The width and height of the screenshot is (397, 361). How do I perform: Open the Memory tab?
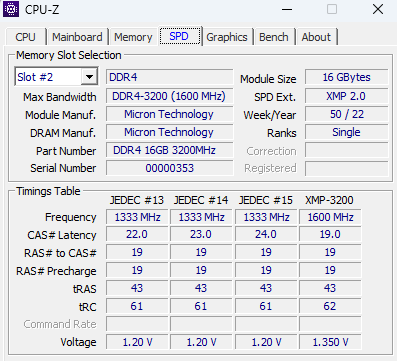click(133, 37)
